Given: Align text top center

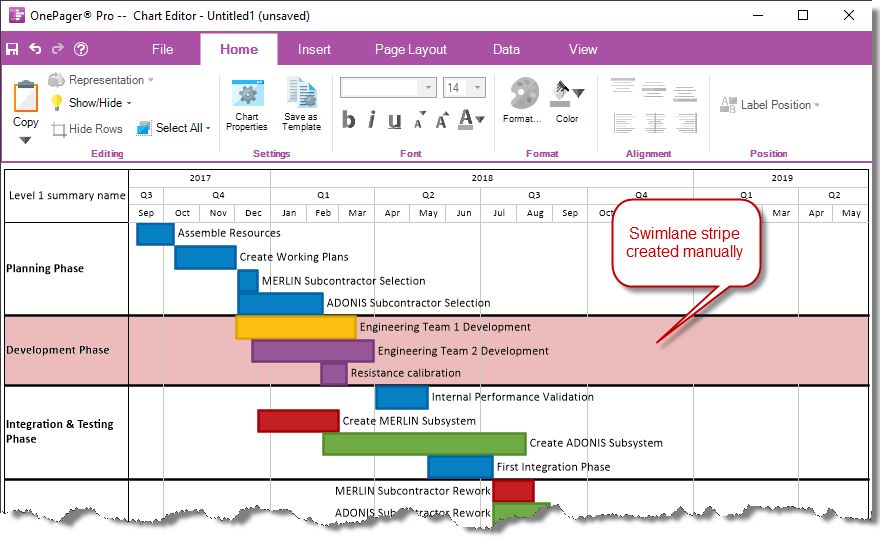Looking at the screenshot, I should point(623,85).
